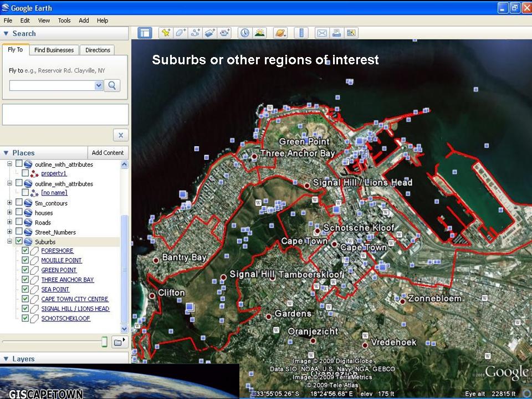Click the Zonnebloem placemark on map

[402, 301]
